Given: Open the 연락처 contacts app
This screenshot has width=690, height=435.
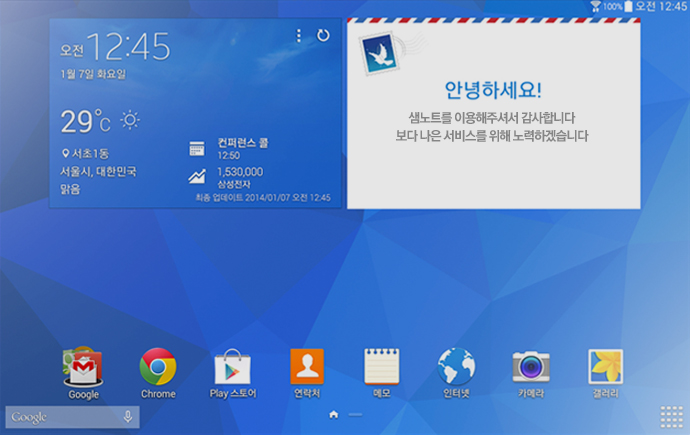Looking at the screenshot, I should tap(307, 367).
